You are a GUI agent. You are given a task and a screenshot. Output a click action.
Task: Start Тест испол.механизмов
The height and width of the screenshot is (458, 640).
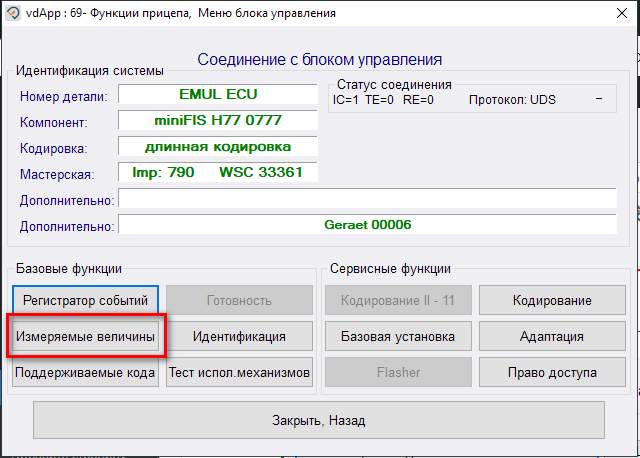pos(239,372)
